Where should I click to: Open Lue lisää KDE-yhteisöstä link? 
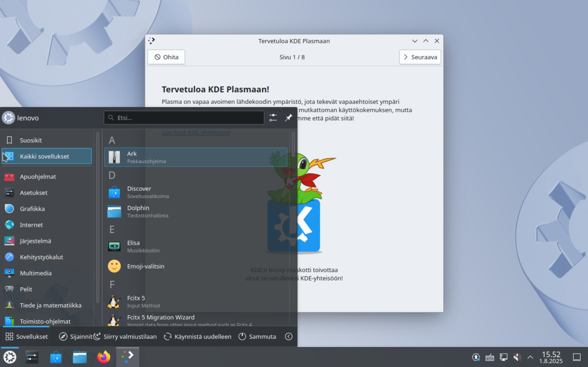point(196,133)
